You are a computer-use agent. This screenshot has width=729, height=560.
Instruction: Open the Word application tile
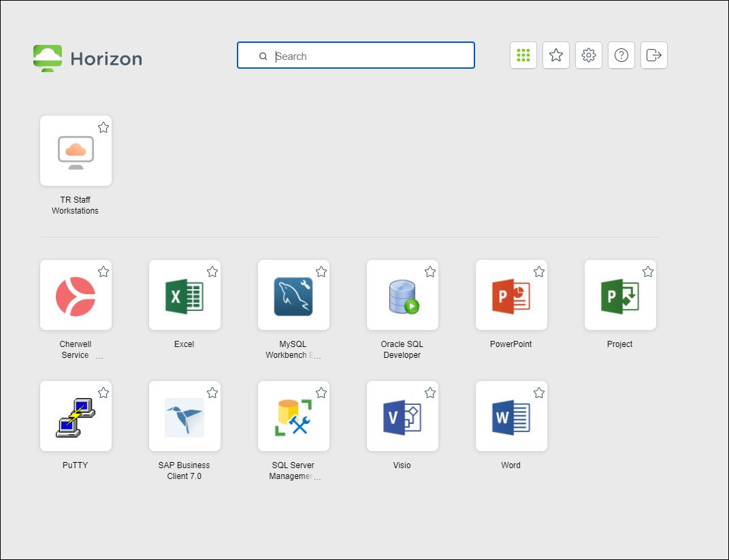(x=511, y=416)
